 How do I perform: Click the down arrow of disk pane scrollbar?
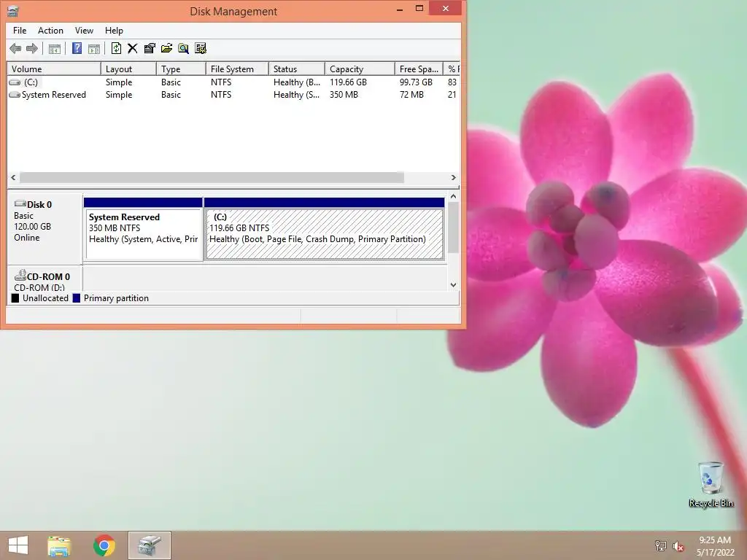tap(454, 285)
